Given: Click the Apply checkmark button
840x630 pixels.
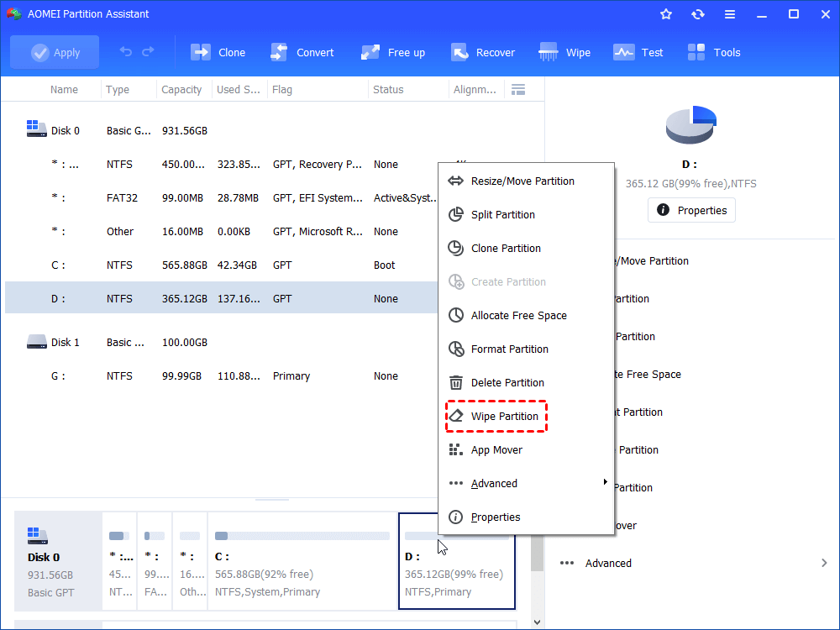Looking at the screenshot, I should point(55,52).
